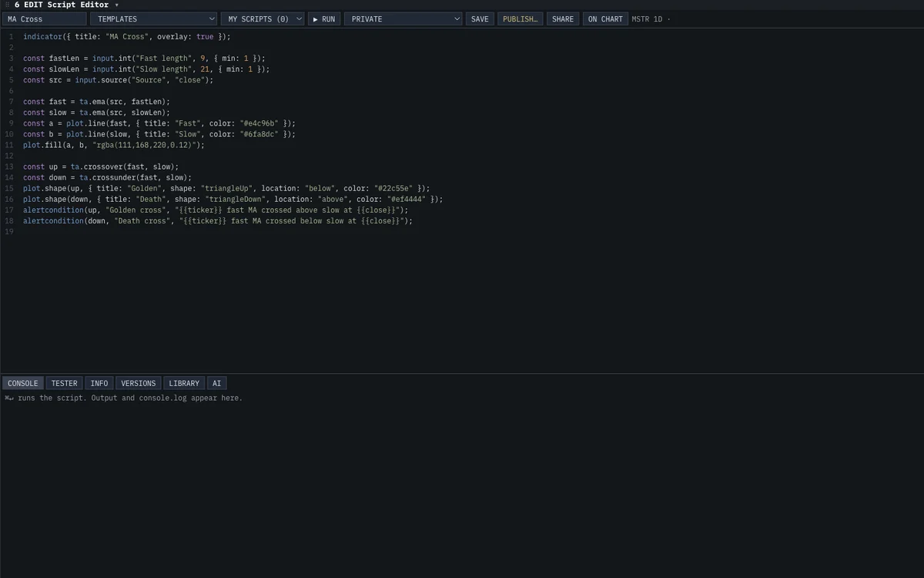
Task: Click line number 12 in the gutter
Action: point(9,155)
